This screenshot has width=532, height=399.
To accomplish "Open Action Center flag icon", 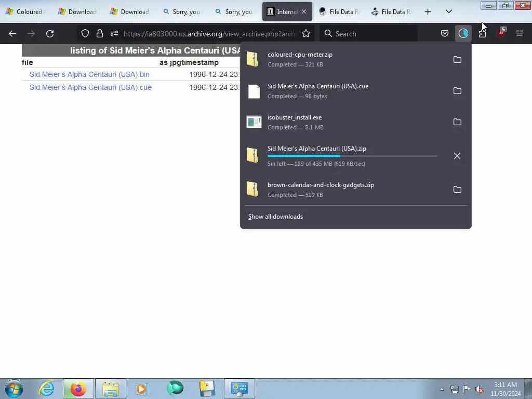I will click(467, 389).
